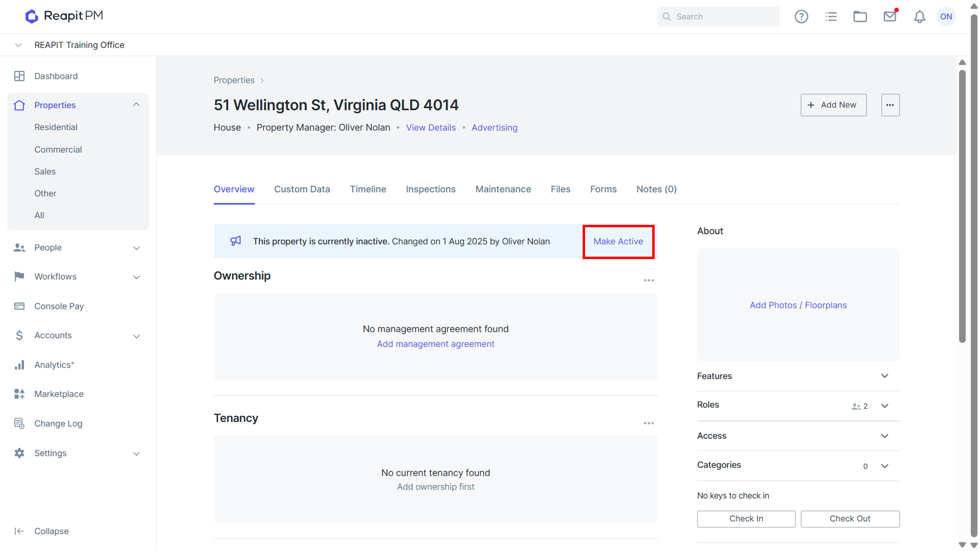Expand the Categories section
Screen dimensions: 980x551
[884, 466]
